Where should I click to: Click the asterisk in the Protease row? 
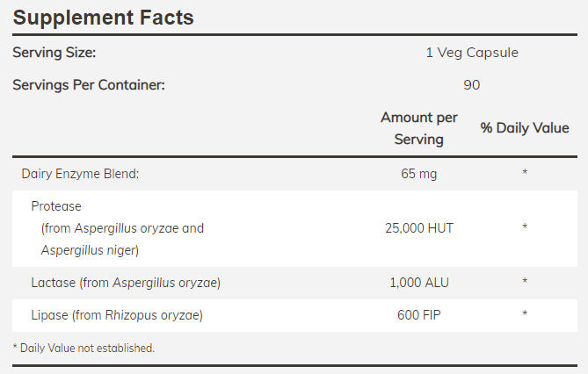pyautogui.click(x=525, y=228)
